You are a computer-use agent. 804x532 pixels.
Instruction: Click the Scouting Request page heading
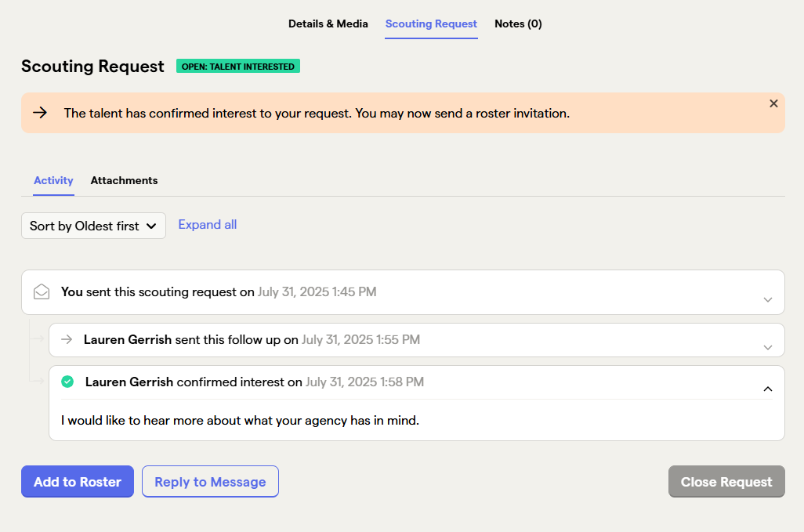(x=92, y=66)
